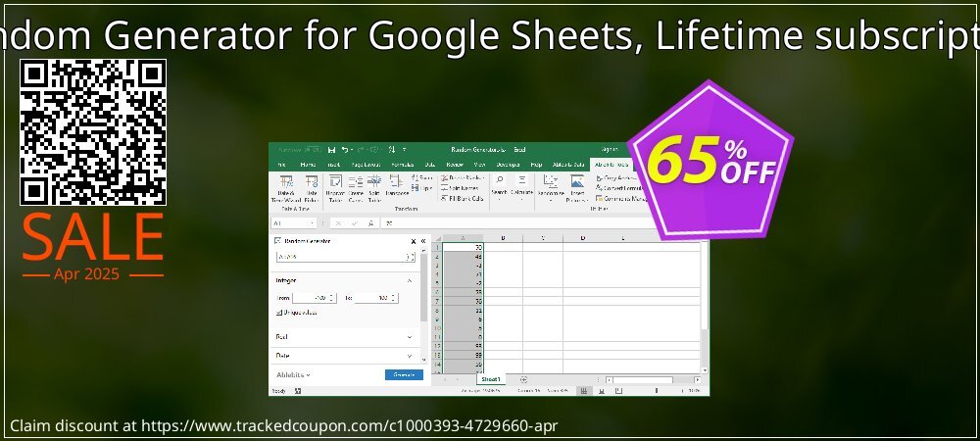Screen dimensions: 980x441
Task: Open the Create Cards tool
Action: (x=355, y=188)
